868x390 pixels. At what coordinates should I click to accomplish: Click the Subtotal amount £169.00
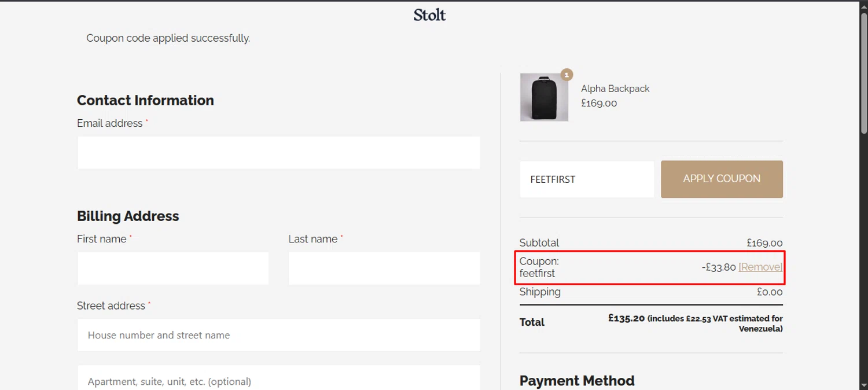764,244
